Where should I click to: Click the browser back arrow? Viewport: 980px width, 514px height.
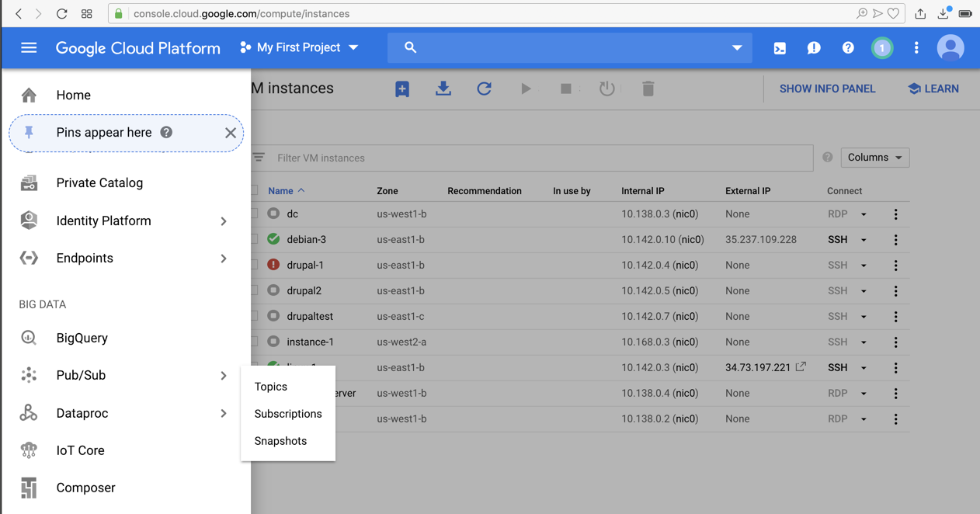pos(19,13)
